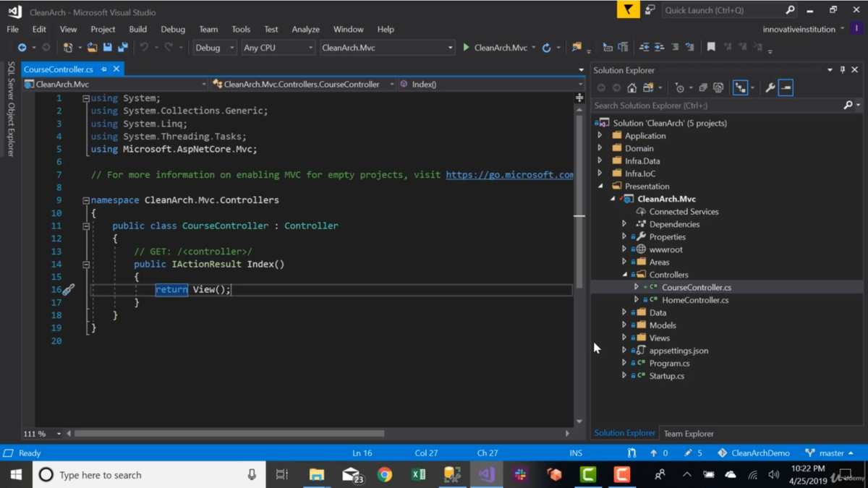868x488 pixels.
Task: Click the Quick Launch search field
Action: click(x=723, y=10)
